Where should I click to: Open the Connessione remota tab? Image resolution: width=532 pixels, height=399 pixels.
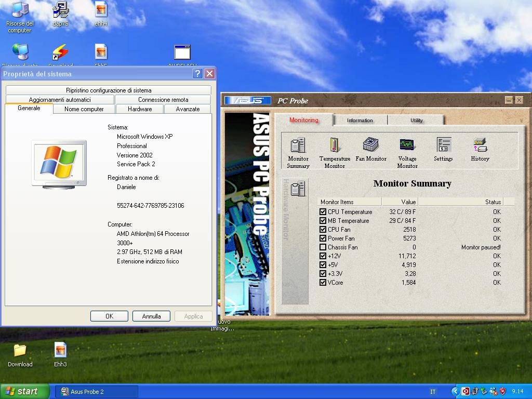click(163, 99)
